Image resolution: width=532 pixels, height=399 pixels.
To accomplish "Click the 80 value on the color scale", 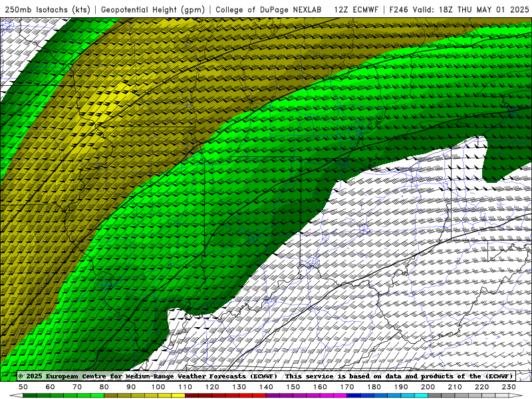I will [104, 387].
